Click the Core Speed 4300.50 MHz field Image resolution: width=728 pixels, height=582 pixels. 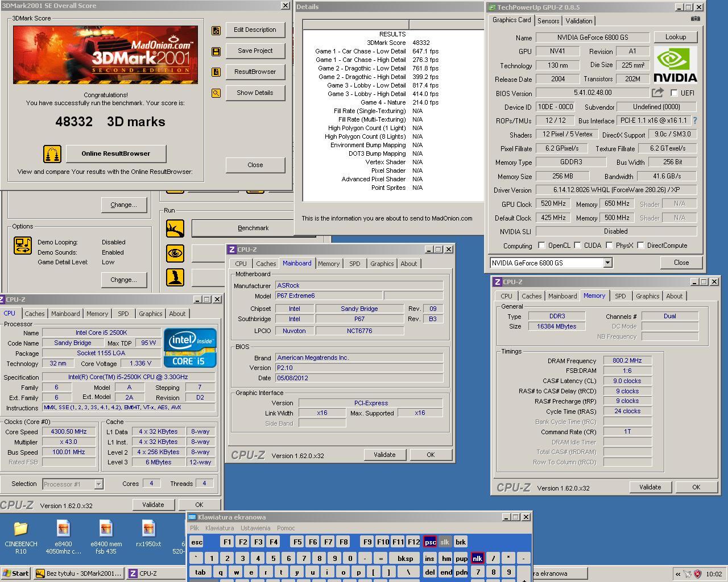pos(69,431)
